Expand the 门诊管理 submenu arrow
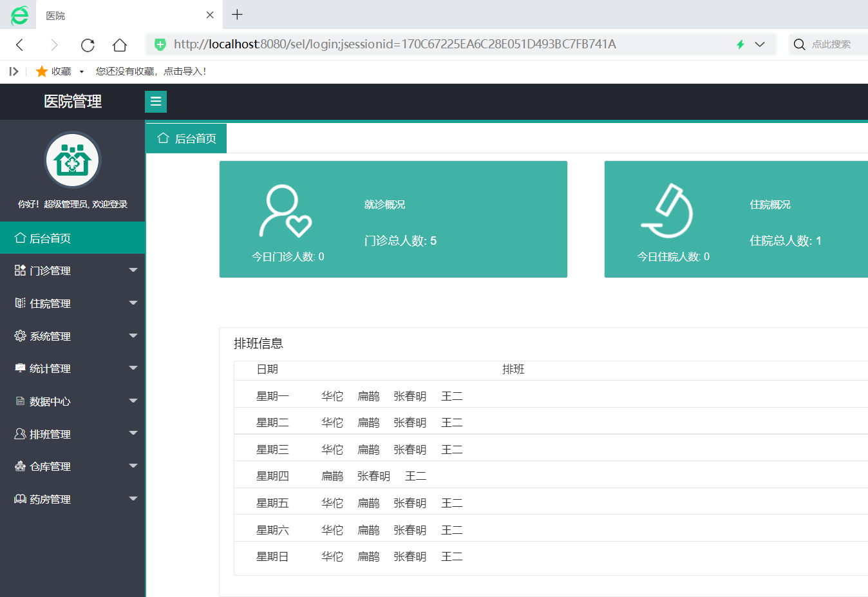The width and height of the screenshot is (868, 597). (133, 270)
